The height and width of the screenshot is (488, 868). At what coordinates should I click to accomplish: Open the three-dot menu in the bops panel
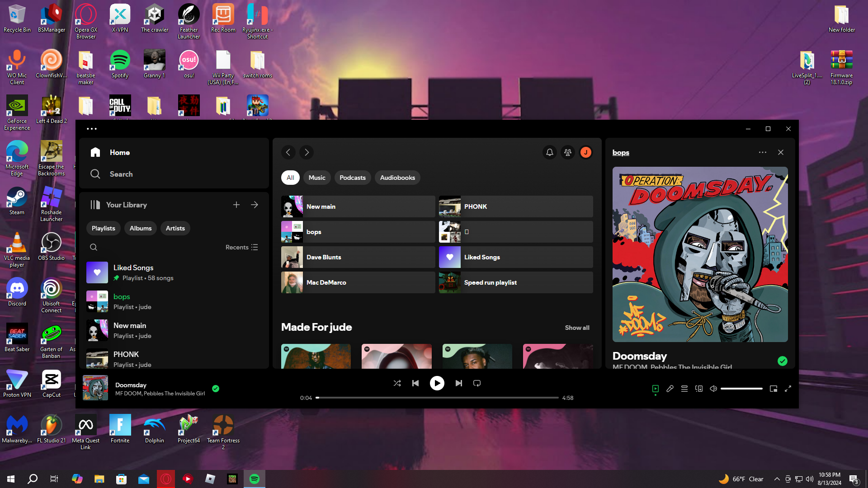pos(762,152)
